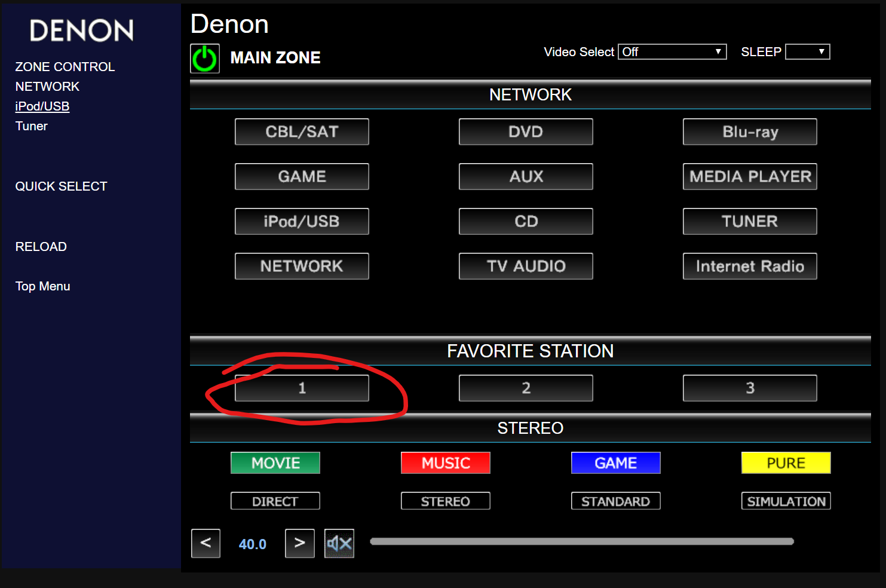Click the volume slider bar

tap(582, 541)
